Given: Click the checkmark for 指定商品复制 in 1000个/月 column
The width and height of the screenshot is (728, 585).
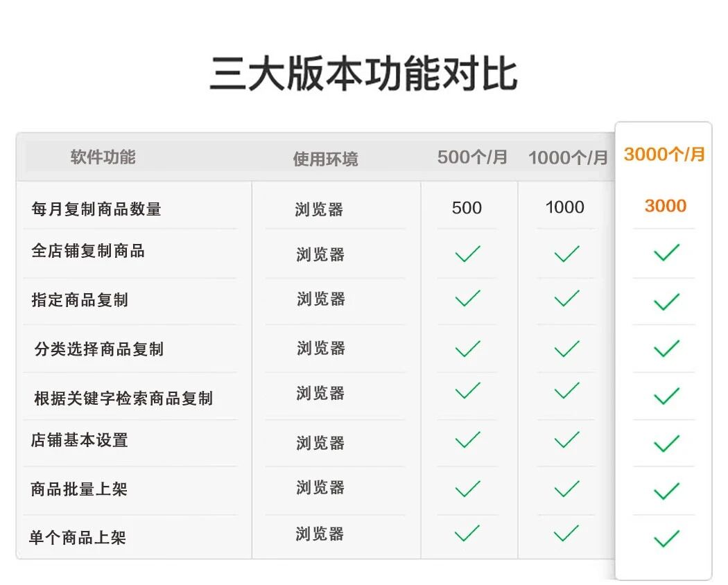Looking at the screenshot, I should [x=564, y=299].
